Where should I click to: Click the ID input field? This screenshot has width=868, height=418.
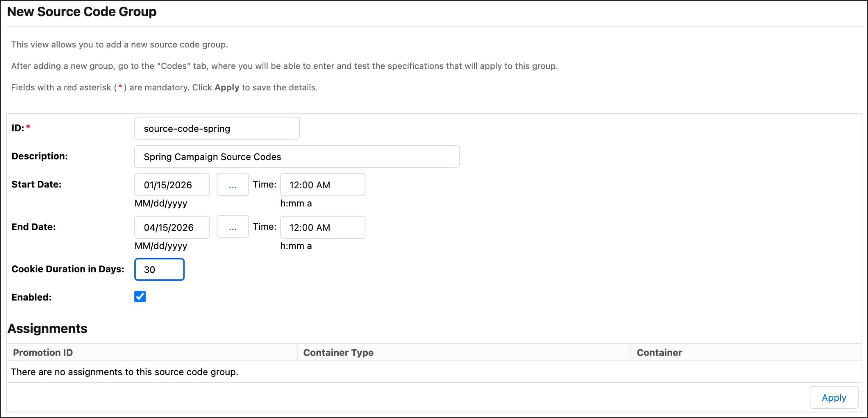[x=217, y=128]
